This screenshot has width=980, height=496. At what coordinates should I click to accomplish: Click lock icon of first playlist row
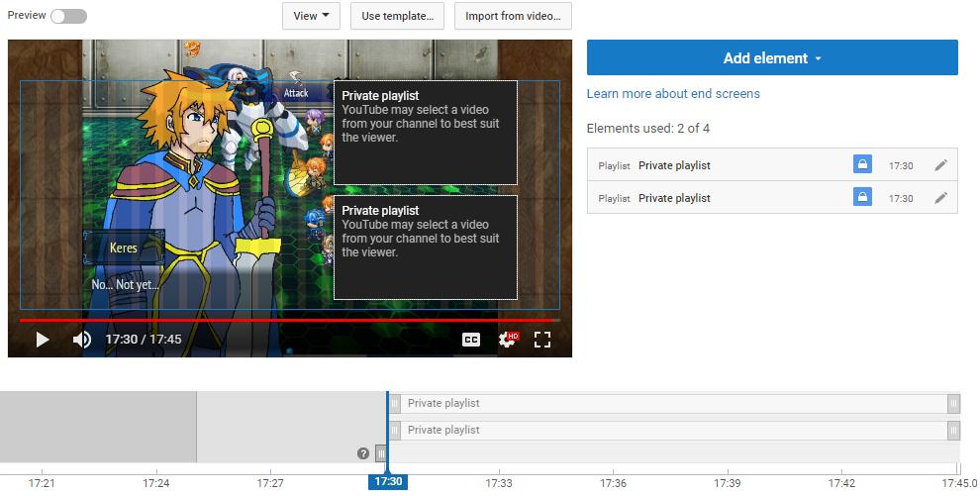(x=862, y=165)
